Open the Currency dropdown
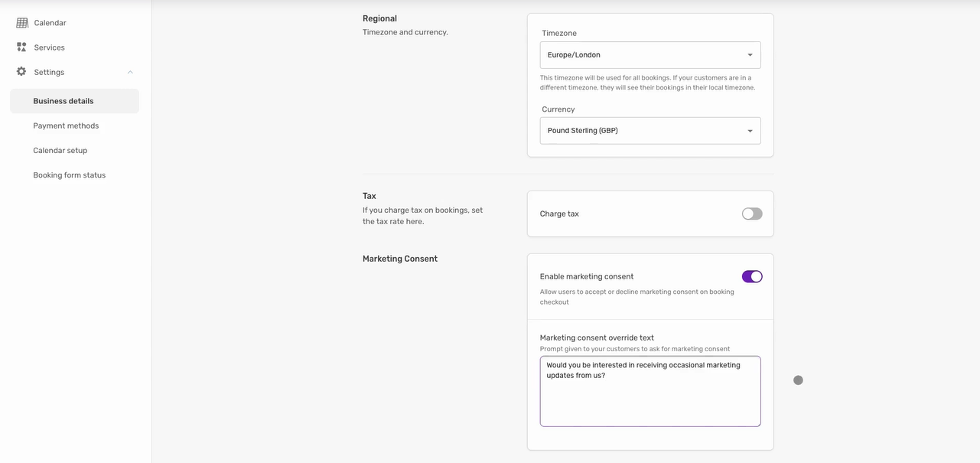 tap(643, 131)
